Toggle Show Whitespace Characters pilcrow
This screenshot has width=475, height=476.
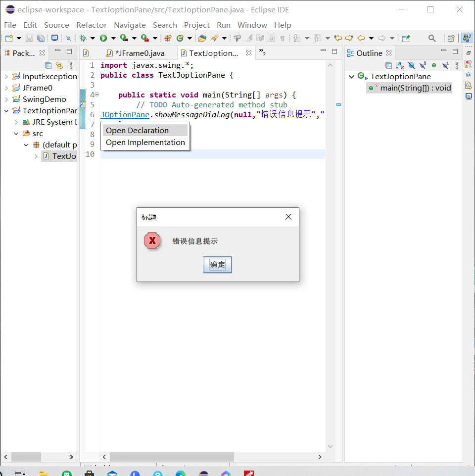[283, 38]
